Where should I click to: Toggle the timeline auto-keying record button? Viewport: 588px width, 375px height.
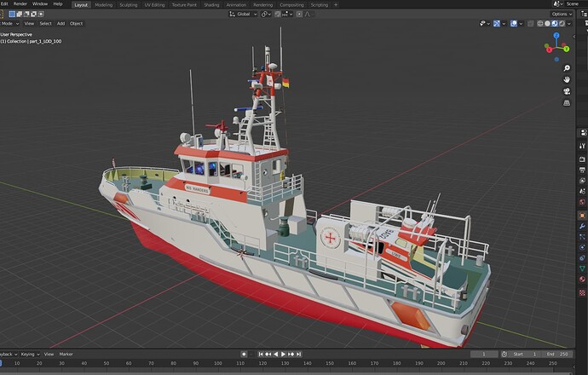[x=244, y=354]
